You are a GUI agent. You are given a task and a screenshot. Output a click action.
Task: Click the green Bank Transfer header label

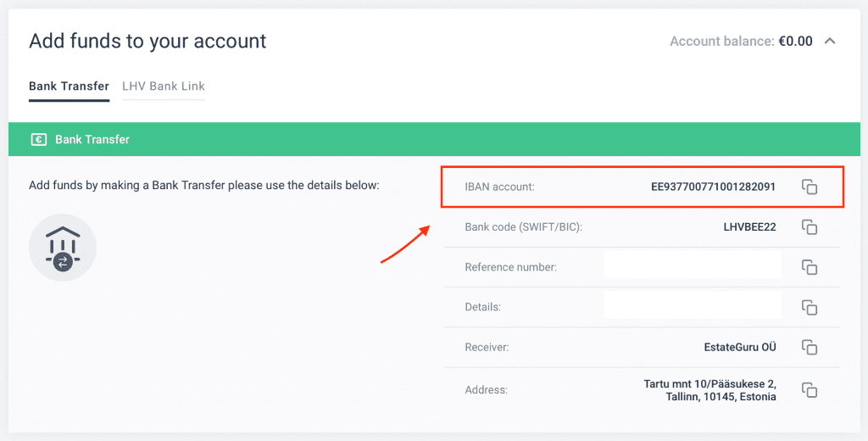point(92,139)
